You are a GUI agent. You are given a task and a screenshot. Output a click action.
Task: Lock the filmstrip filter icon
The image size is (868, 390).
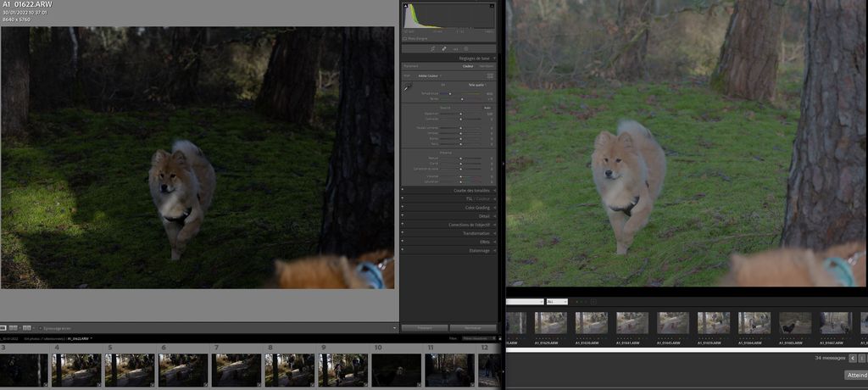tap(500, 338)
